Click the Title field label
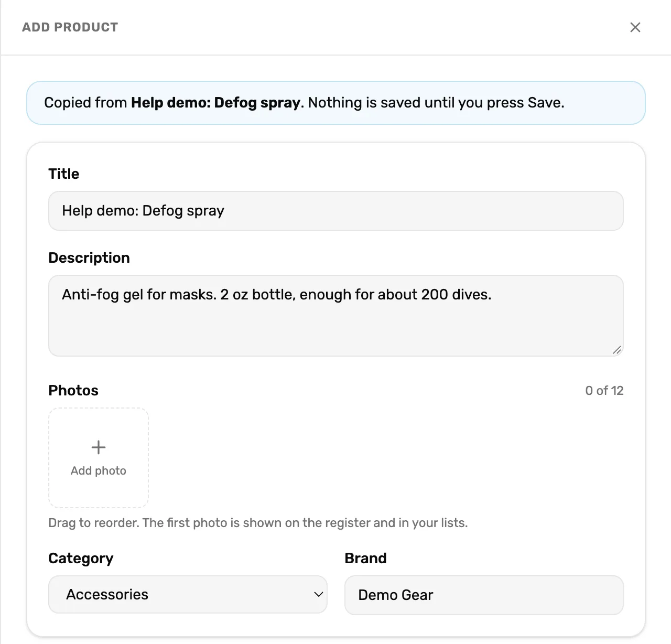The height and width of the screenshot is (644, 671). click(64, 174)
